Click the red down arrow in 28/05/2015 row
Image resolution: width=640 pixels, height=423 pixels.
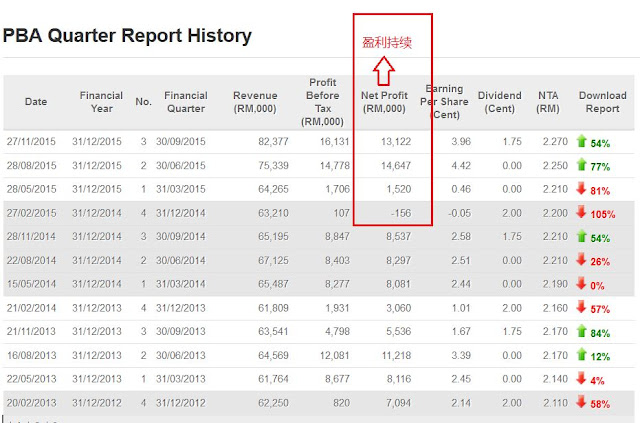581,189
